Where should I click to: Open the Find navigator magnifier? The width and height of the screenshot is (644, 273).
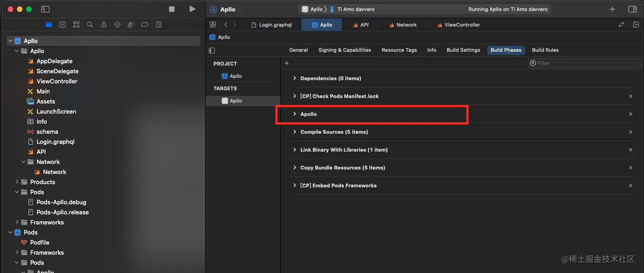tap(90, 25)
